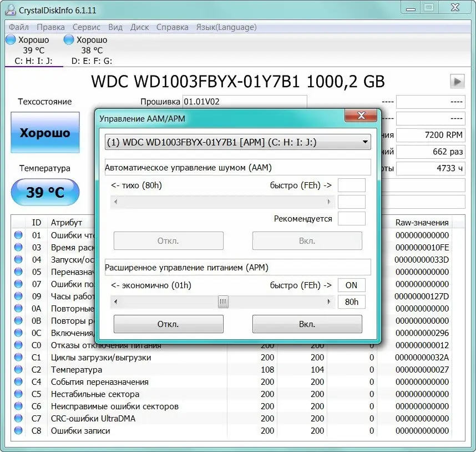Click the Атрибут column header
The width and height of the screenshot is (476, 452).
(67, 222)
